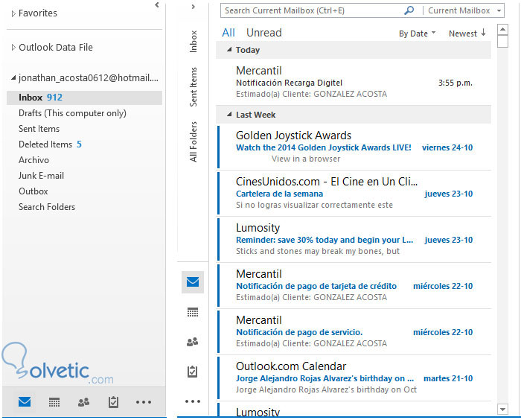The image size is (521, 420).
Task: Open Mail view in bottom navigation bar
Action: point(25,401)
